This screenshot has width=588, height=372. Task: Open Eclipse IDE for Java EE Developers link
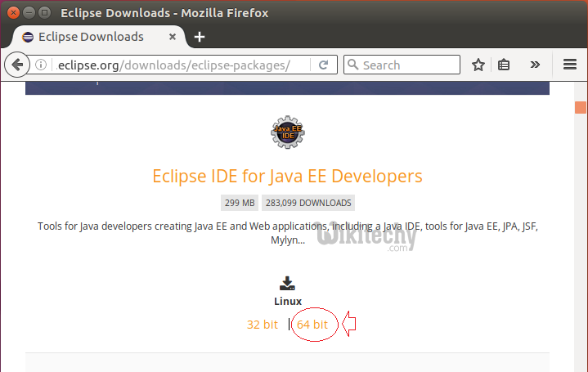287,176
